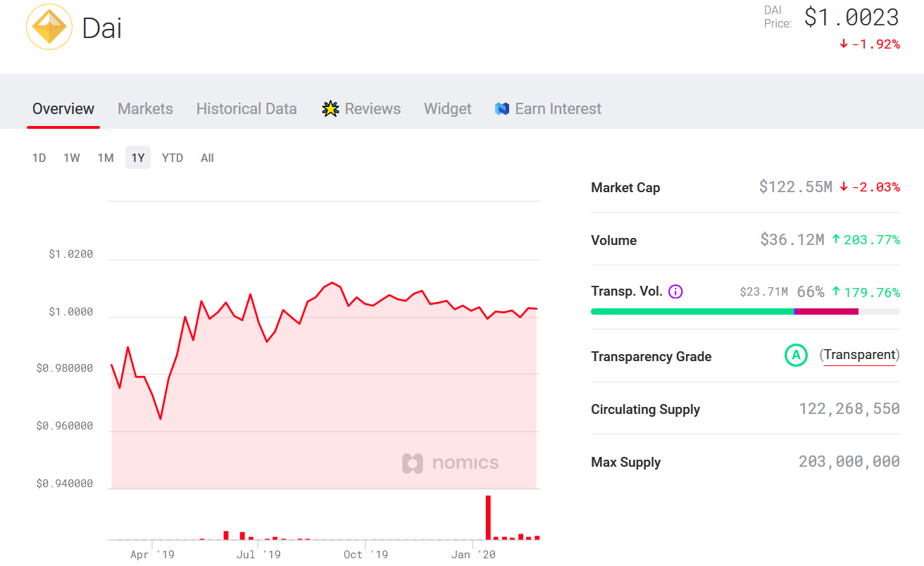
Task: Show the All time range
Action: (x=207, y=158)
